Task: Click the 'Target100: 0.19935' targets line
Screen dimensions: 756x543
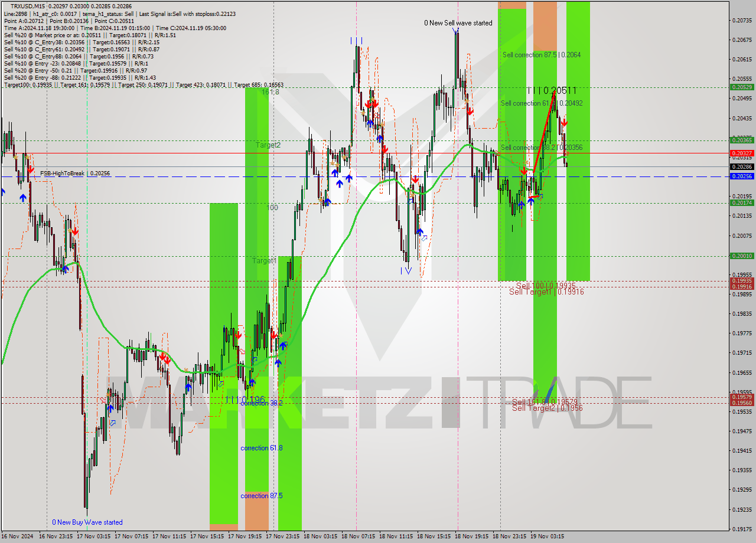Action: pyautogui.click(x=144, y=85)
